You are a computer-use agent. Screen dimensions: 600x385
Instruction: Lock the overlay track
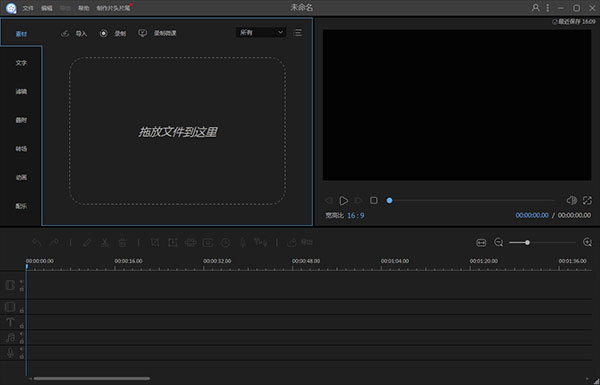21,310
